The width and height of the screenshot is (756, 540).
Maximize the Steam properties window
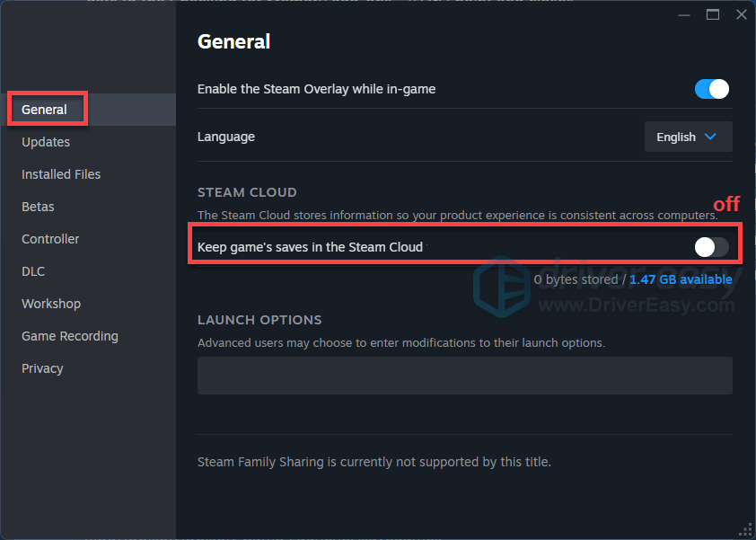point(713,14)
